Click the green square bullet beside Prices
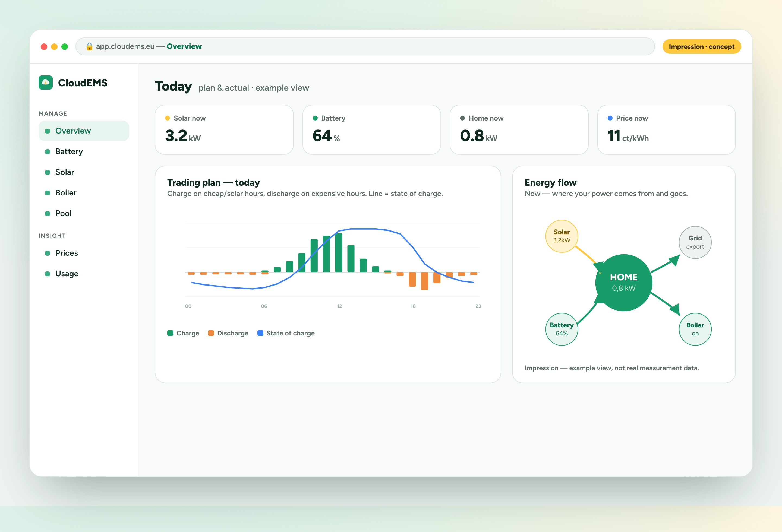This screenshot has width=782, height=532. click(48, 253)
